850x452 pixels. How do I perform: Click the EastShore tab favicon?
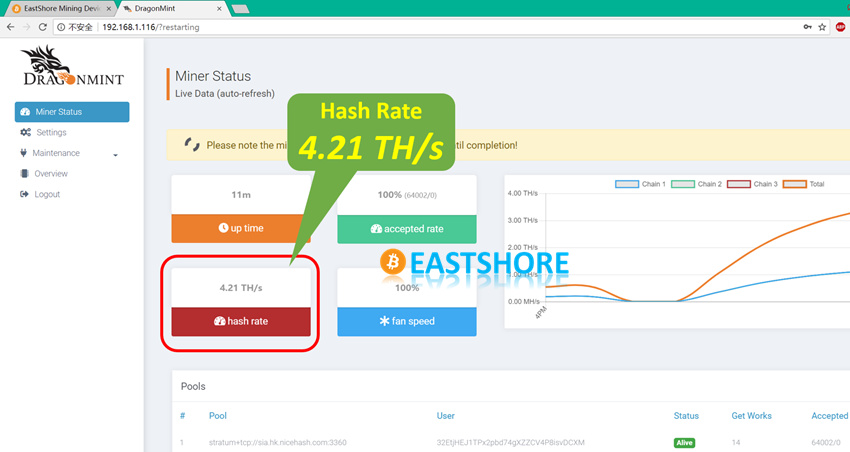[17, 9]
